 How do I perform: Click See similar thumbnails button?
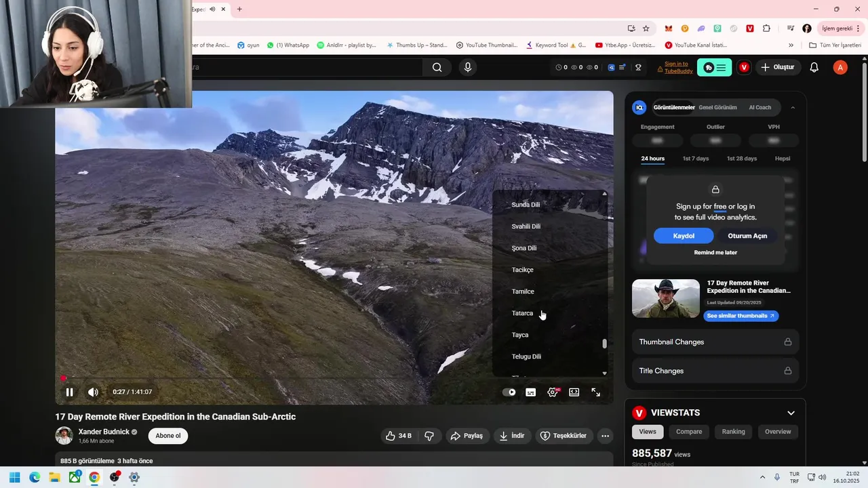741,316
